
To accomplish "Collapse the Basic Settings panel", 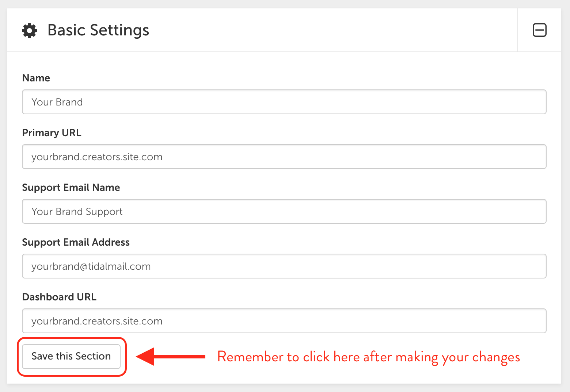I will pyautogui.click(x=539, y=30).
